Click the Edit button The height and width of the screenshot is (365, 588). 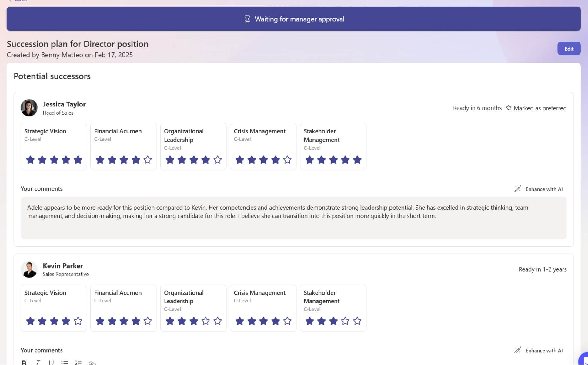[569, 49]
